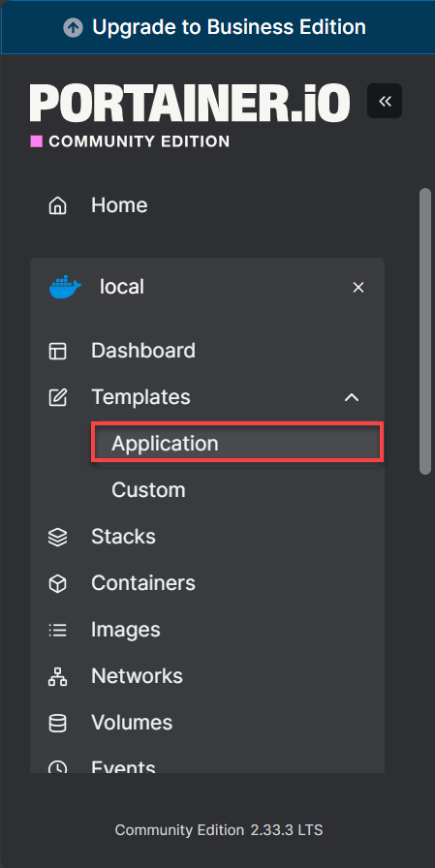Open the Stacks page

tap(123, 537)
